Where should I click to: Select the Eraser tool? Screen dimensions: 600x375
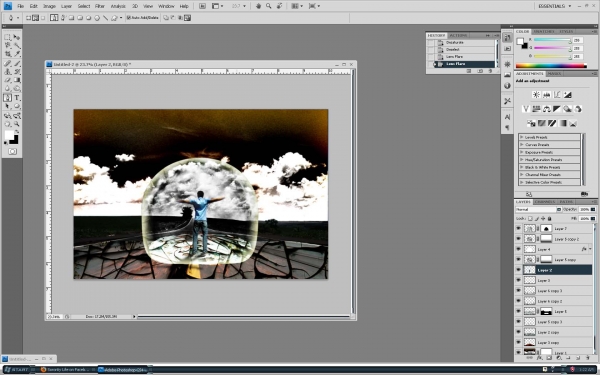tap(7, 80)
